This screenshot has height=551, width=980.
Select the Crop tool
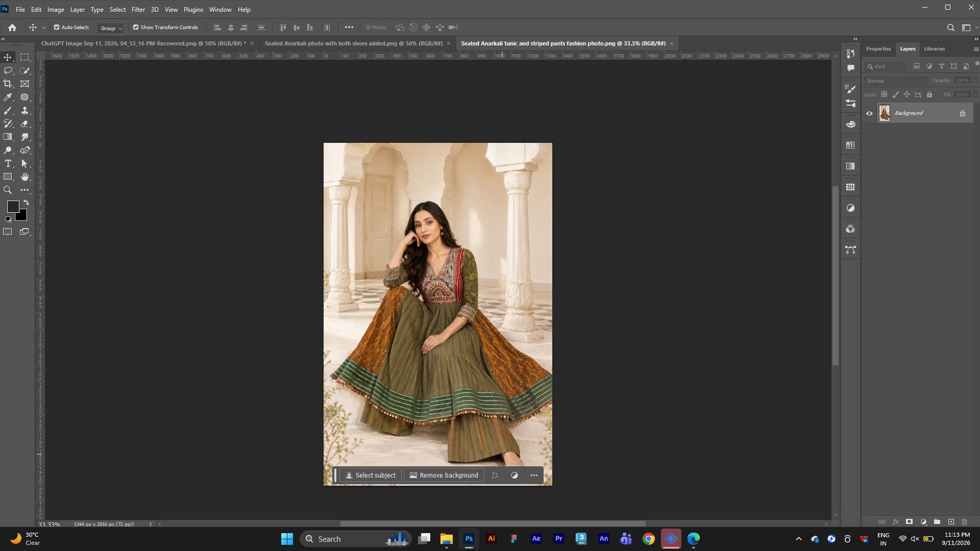(8, 84)
